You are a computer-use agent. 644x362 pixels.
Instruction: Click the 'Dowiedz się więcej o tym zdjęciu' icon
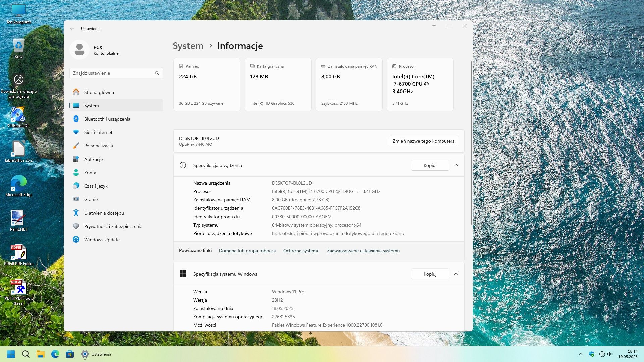coord(19,86)
